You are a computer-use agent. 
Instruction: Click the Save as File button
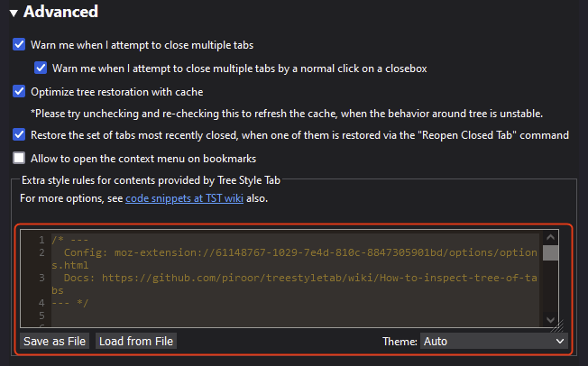pos(54,342)
